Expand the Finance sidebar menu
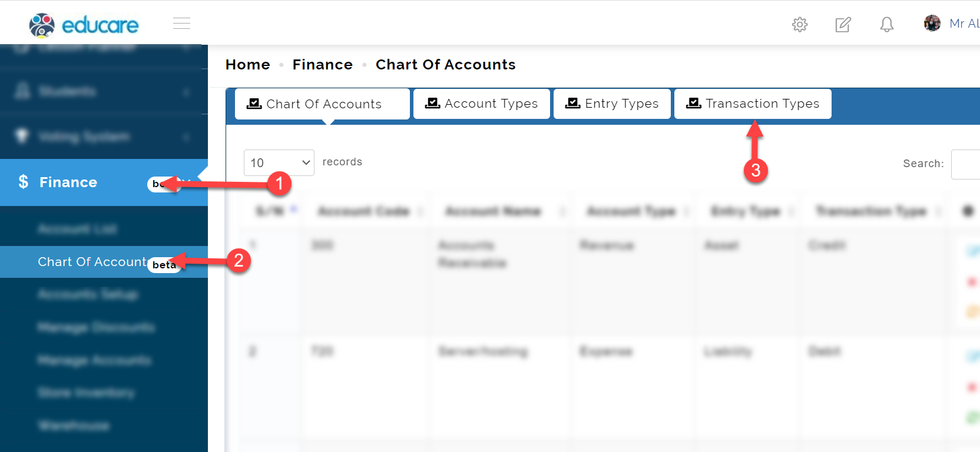 tap(104, 182)
